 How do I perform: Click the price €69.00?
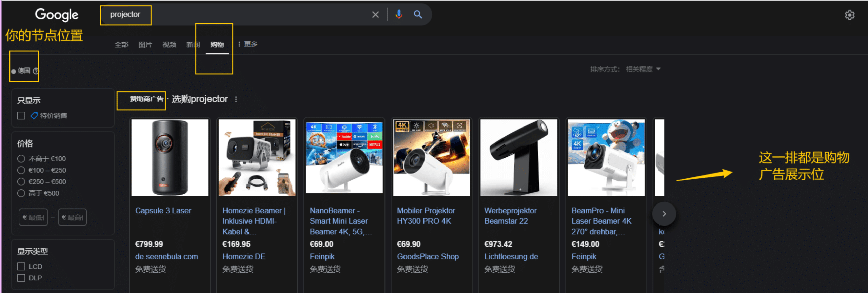point(321,244)
